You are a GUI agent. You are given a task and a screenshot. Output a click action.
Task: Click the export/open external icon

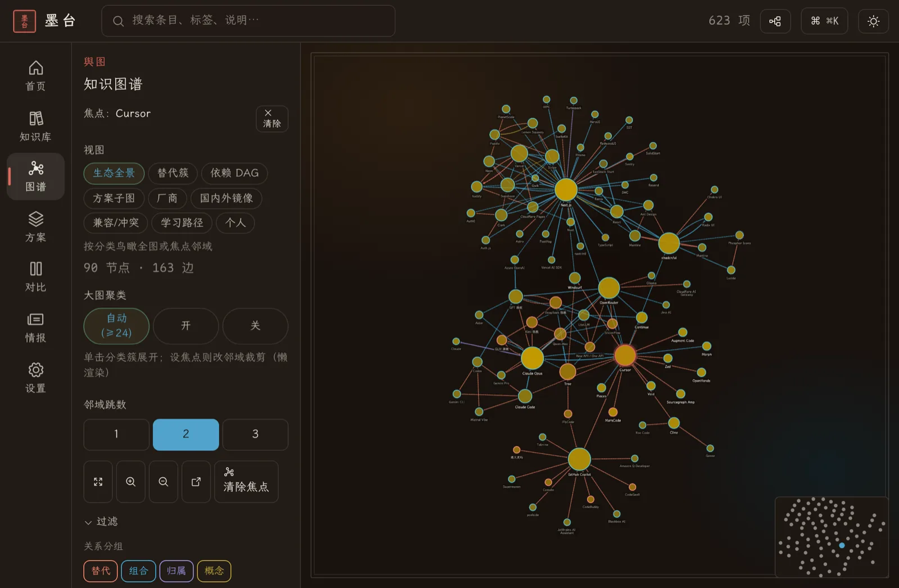click(196, 482)
